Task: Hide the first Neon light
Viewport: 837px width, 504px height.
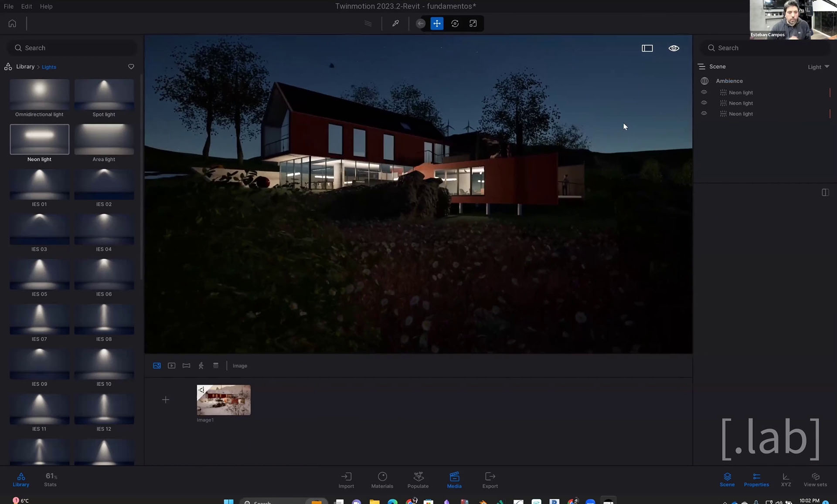Action: 704,92
